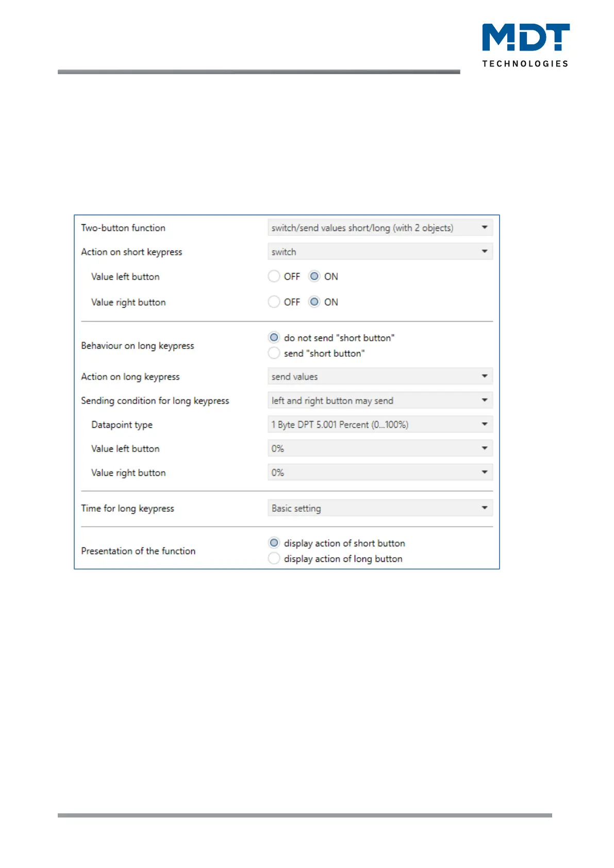
Task: Open long keypress Value right button dropdown
Action: coord(380,473)
